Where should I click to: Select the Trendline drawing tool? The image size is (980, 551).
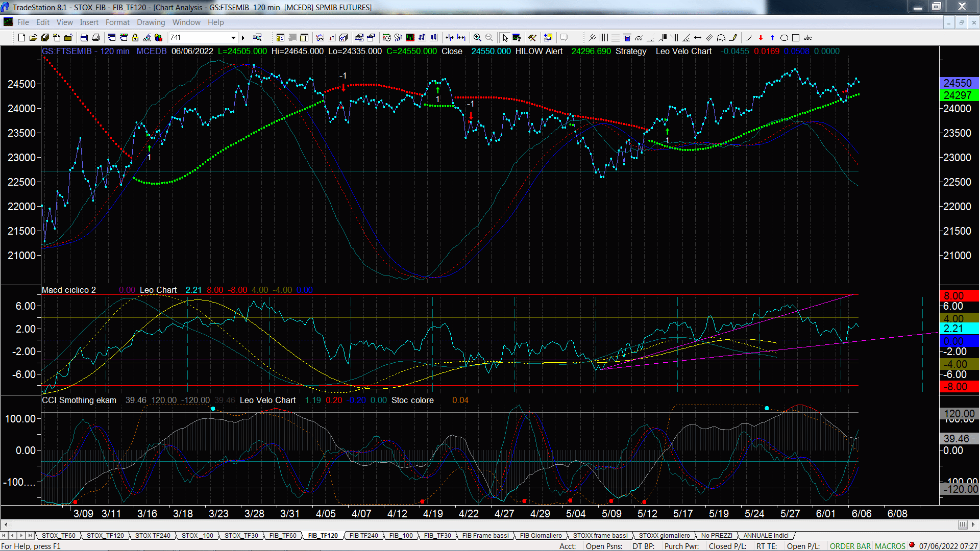coord(592,38)
